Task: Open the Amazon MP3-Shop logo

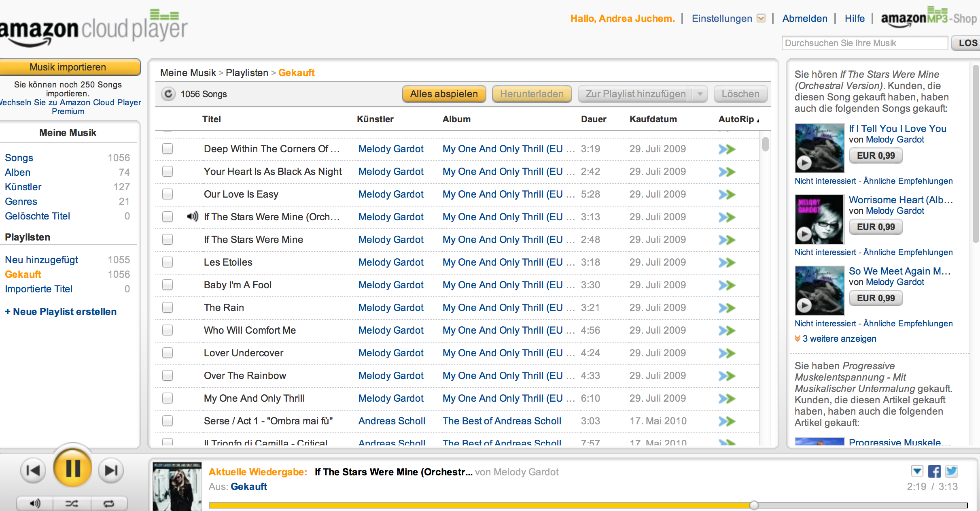Action: coord(929,17)
